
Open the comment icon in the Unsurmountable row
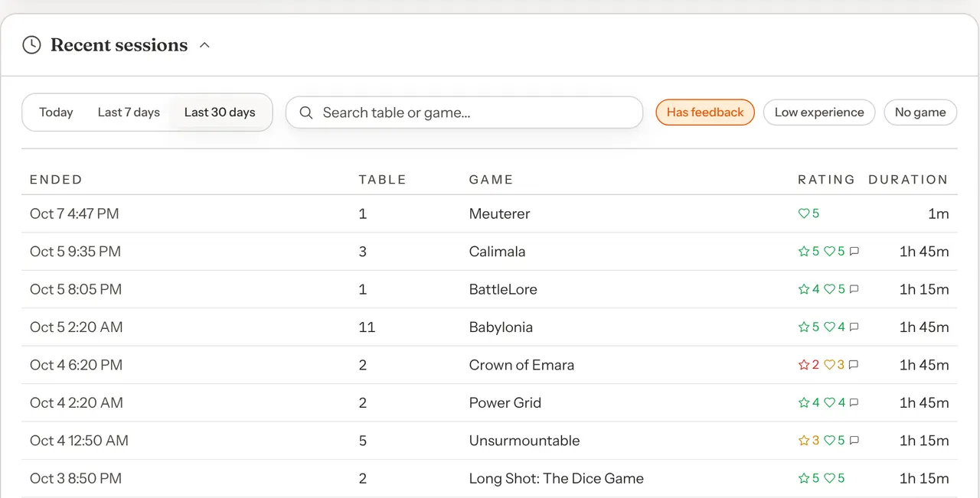click(854, 441)
